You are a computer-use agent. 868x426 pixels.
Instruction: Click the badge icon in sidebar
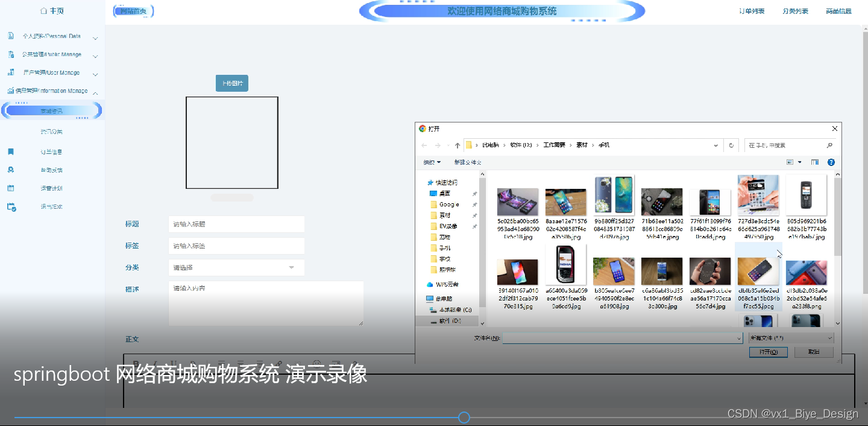[10, 170]
